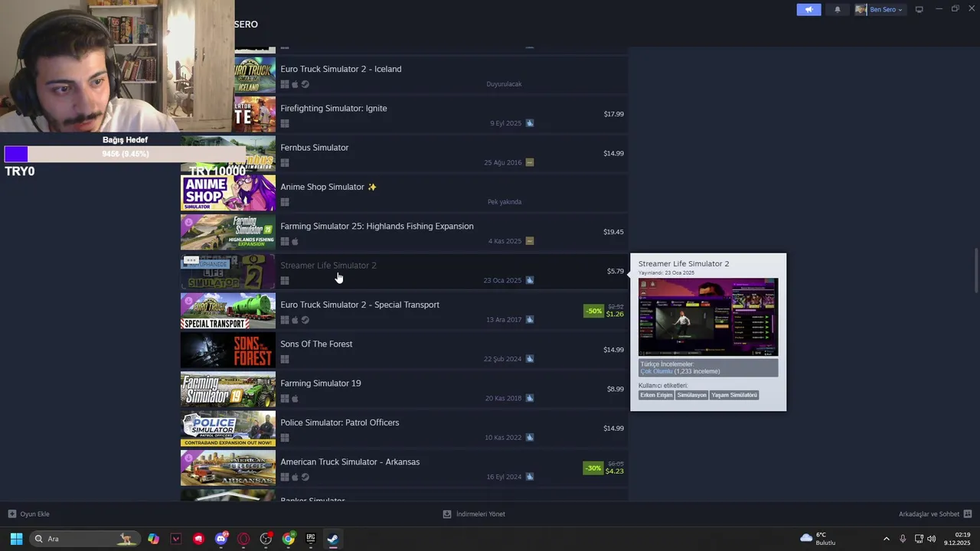
Task: Click the Simülasyon tag
Action: [691, 395]
